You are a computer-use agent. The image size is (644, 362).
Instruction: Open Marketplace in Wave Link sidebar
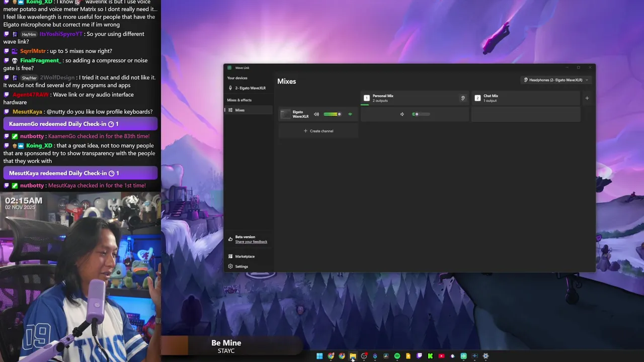[x=245, y=256]
